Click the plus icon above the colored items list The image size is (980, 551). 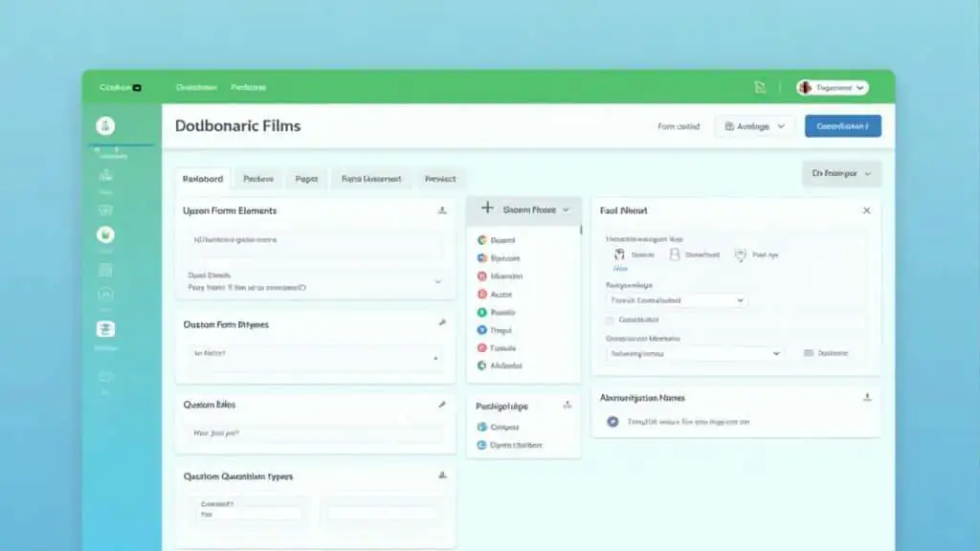(x=487, y=208)
